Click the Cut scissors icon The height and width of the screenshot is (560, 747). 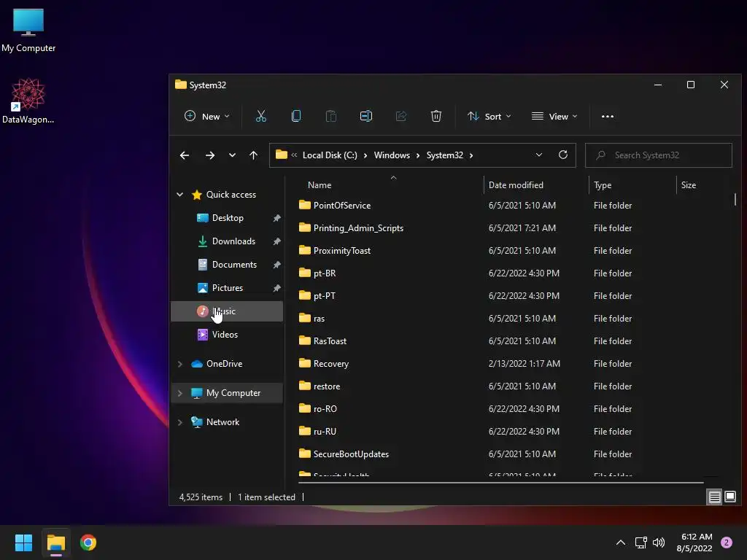point(260,116)
